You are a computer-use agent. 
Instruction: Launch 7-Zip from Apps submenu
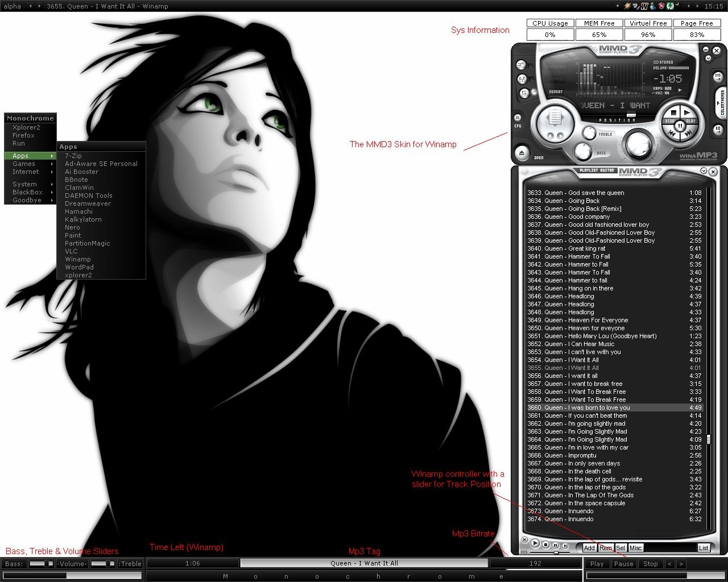[101, 156]
